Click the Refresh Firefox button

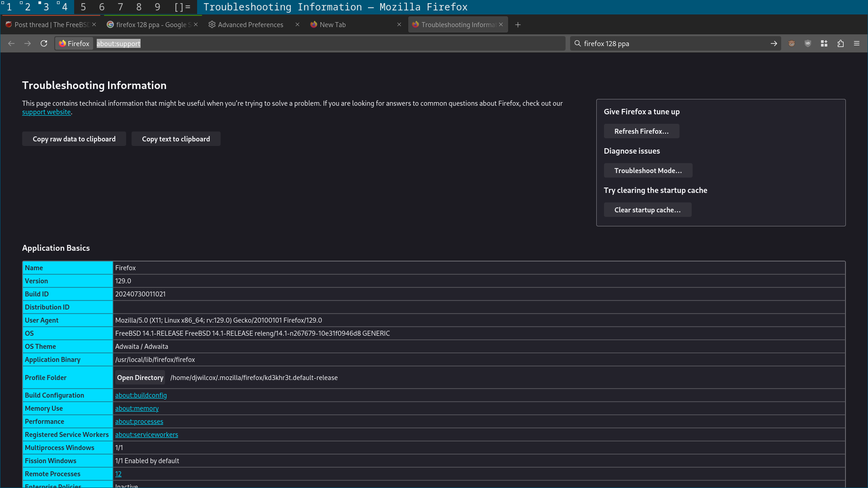pos(642,131)
